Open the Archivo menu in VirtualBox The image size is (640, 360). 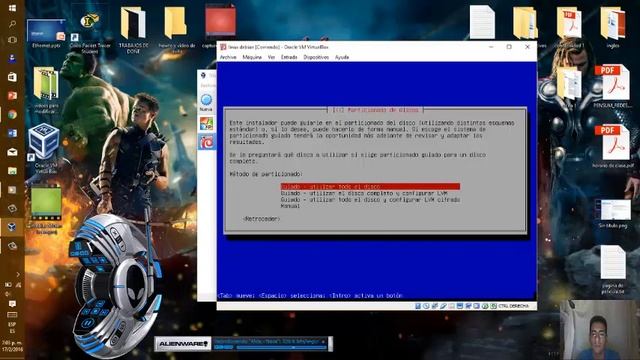pos(228,57)
